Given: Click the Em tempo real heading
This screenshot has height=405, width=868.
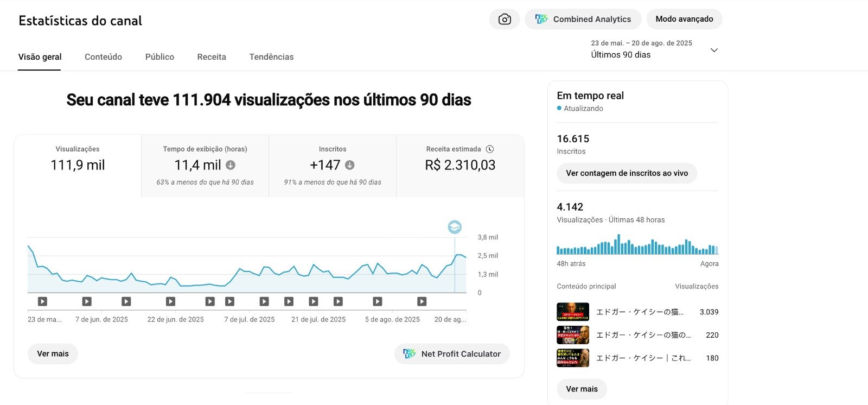Looking at the screenshot, I should click(590, 96).
